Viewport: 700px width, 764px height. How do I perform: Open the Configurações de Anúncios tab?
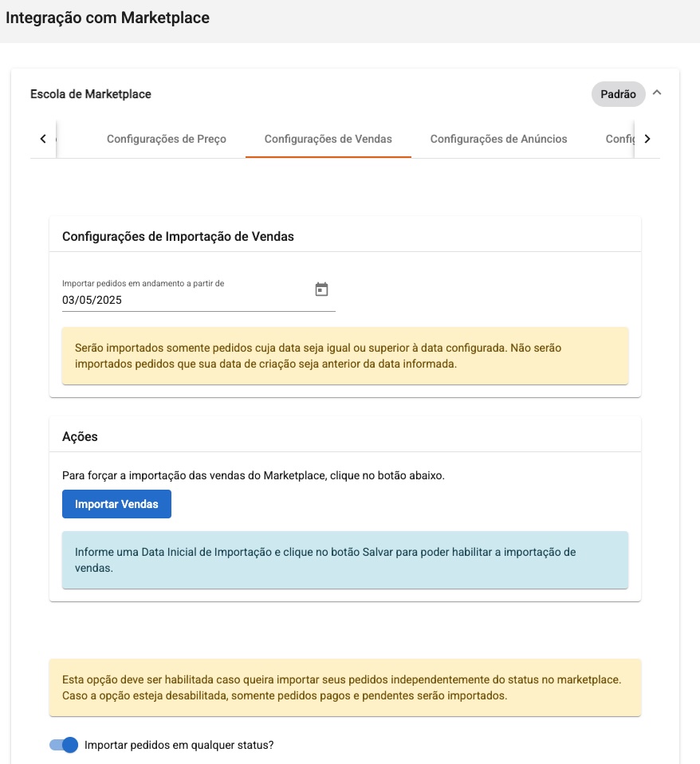[498, 139]
